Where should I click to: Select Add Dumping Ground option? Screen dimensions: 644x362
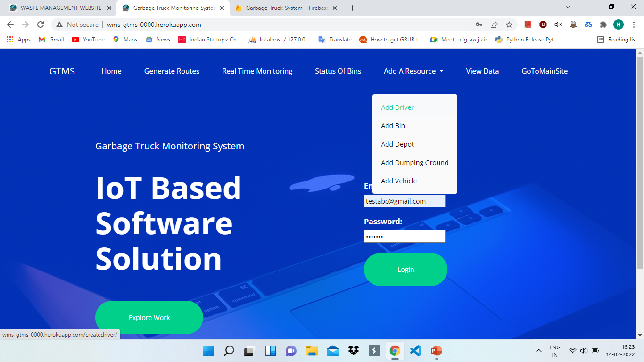(415, 163)
